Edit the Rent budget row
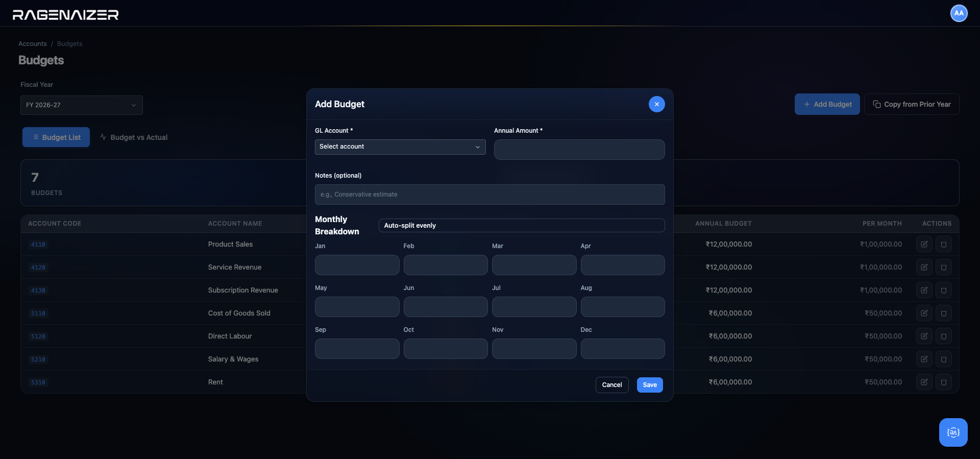This screenshot has width=980, height=459. tap(924, 382)
